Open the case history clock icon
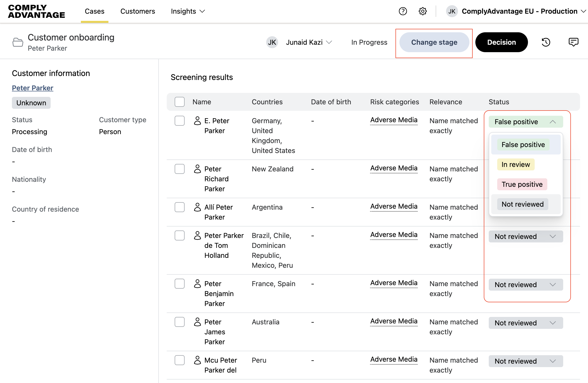 click(x=546, y=42)
